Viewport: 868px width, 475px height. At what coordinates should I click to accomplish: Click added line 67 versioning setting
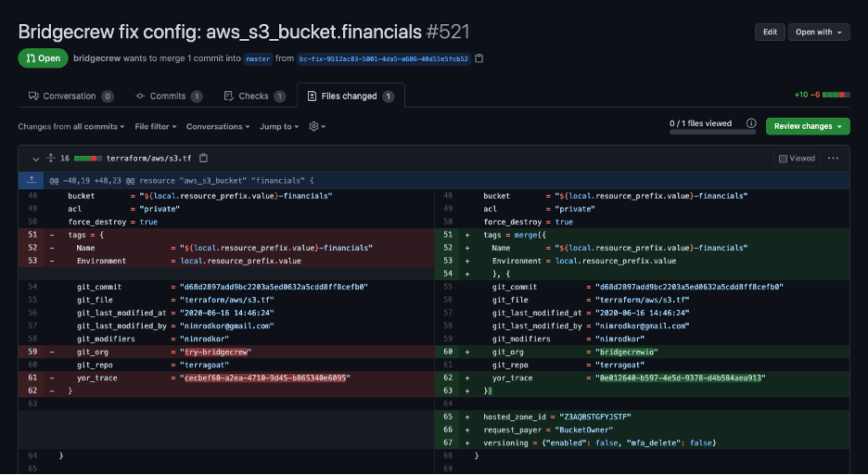point(642,443)
